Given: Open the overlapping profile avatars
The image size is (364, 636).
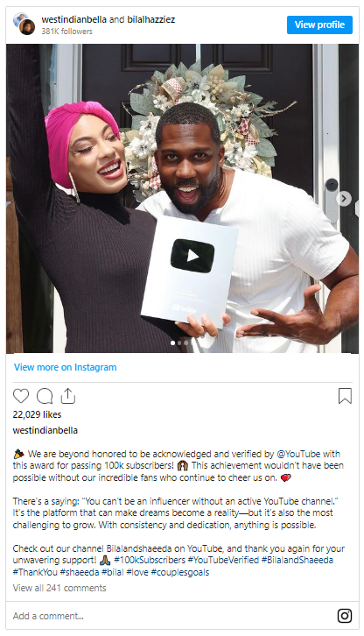Looking at the screenshot, I should pyautogui.click(x=24, y=24).
